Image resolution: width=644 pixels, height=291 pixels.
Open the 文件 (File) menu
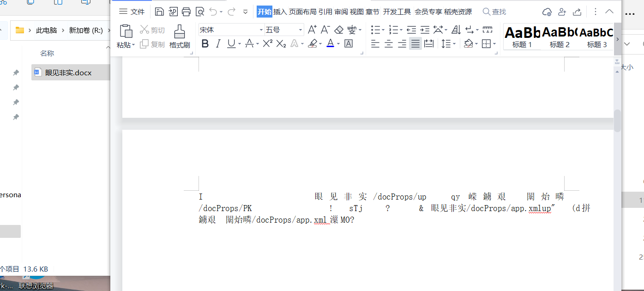[x=132, y=12]
